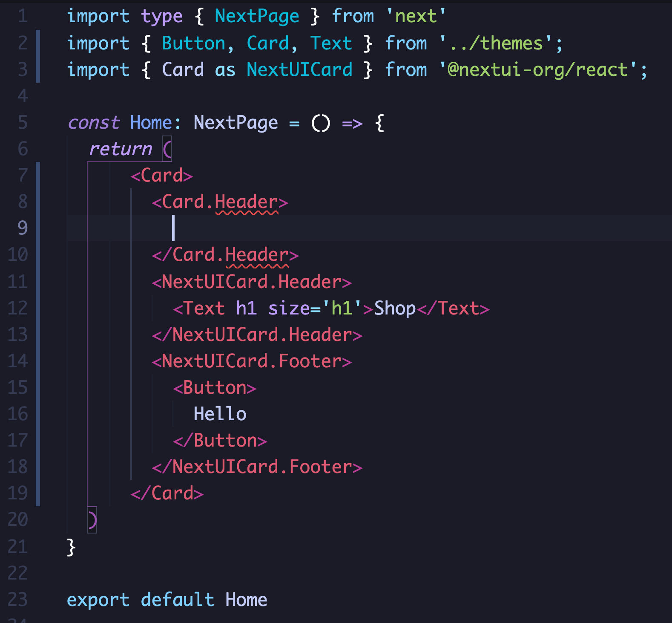The image size is (672, 623).
Task: Click the opening <NextUICard.Footer> tag
Action: (x=252, y=361)
